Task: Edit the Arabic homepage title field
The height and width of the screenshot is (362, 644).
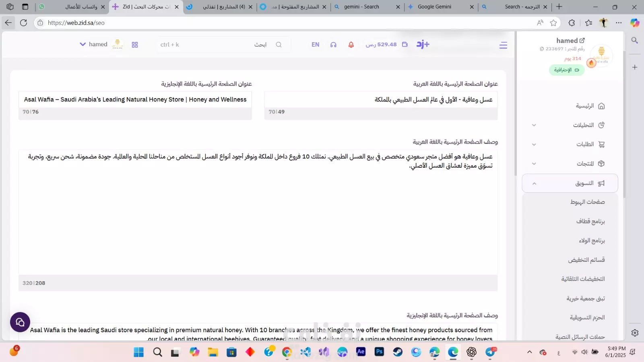Action: 381,99
